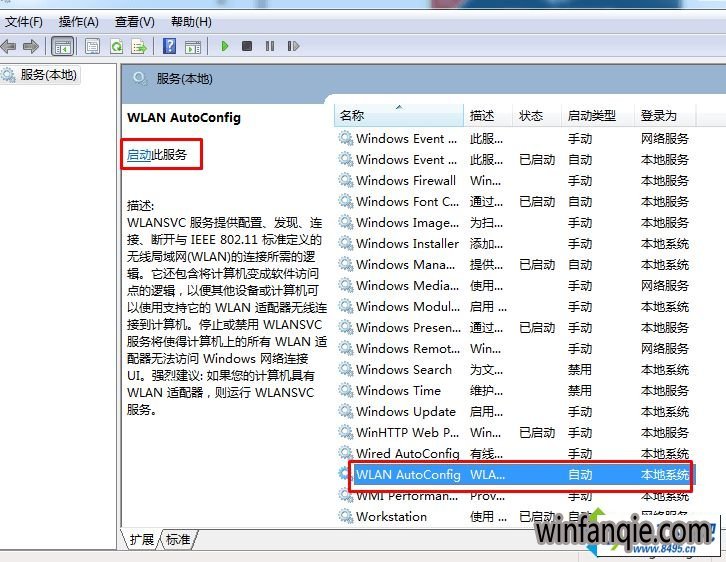Click the Restart Service icon
This screenshot has height=562, width=726.
point(293,46)
